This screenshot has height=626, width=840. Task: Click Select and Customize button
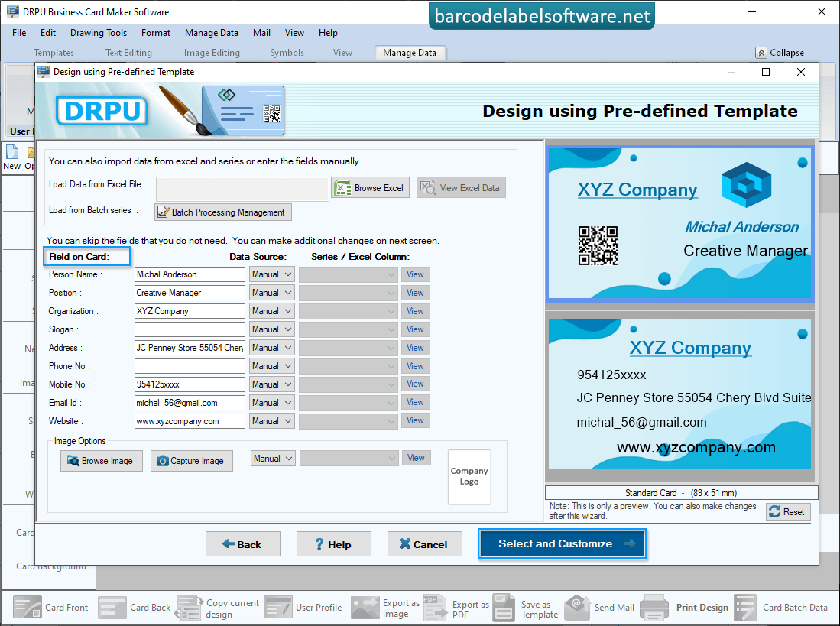click(x=562, y=543)
